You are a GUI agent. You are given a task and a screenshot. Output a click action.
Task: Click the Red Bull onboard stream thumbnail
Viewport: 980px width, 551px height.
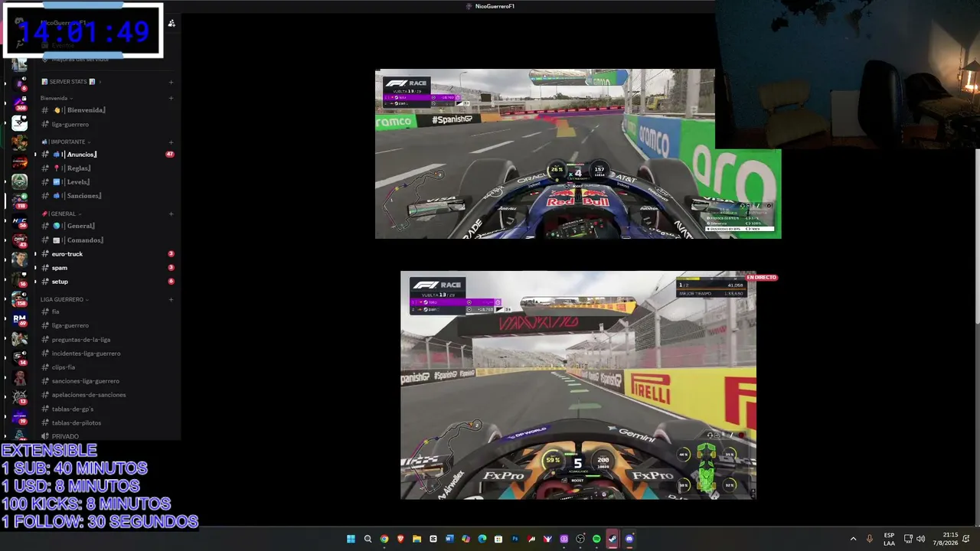click(x=578, y=154)
